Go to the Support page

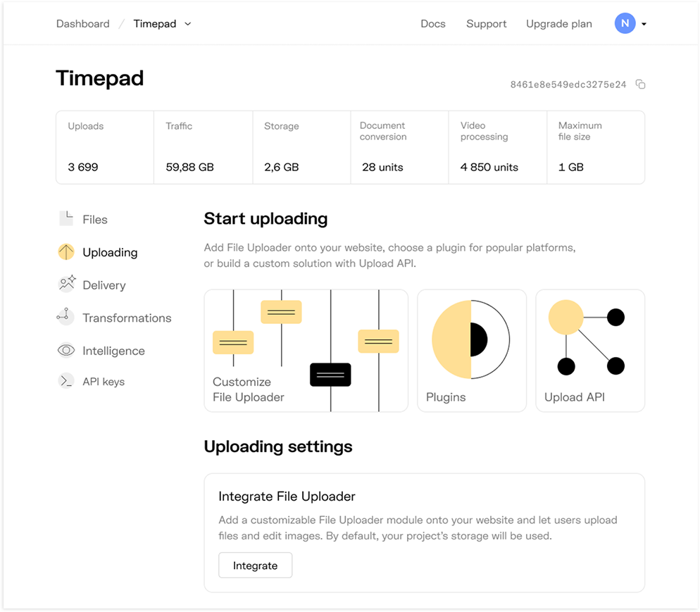[486, 24]
